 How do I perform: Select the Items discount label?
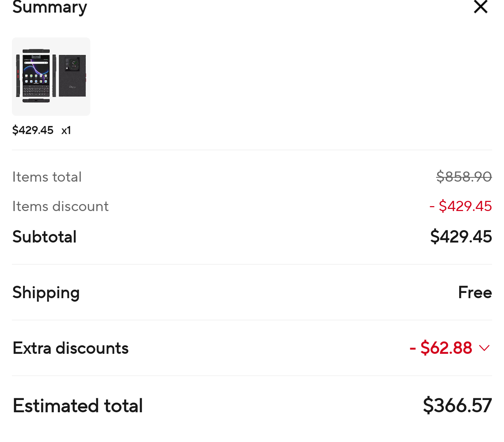[x=60, y=206]
